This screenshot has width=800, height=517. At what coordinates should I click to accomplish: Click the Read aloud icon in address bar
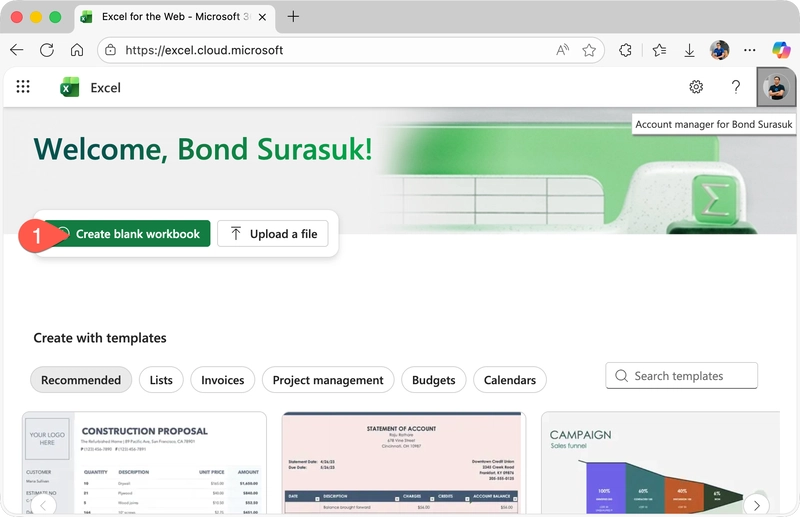pos(563,50)
